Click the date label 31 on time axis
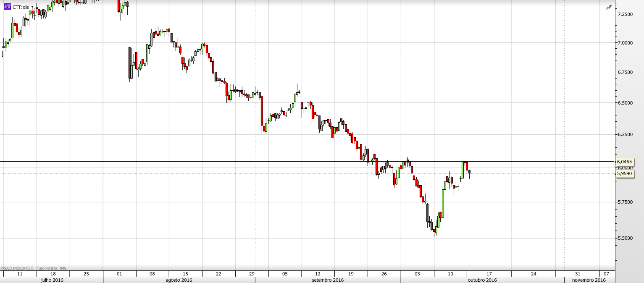 (x=578, y=274)
